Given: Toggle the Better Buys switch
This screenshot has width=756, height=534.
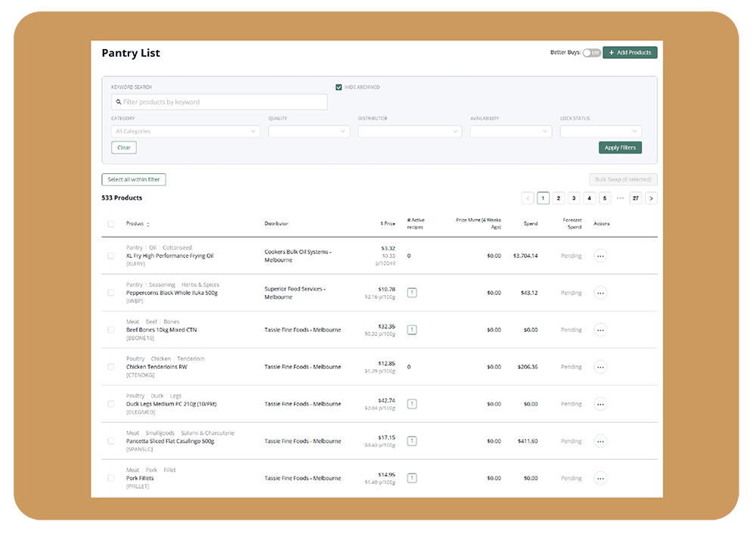Looking at the screenshot, I should coord(591,53).
